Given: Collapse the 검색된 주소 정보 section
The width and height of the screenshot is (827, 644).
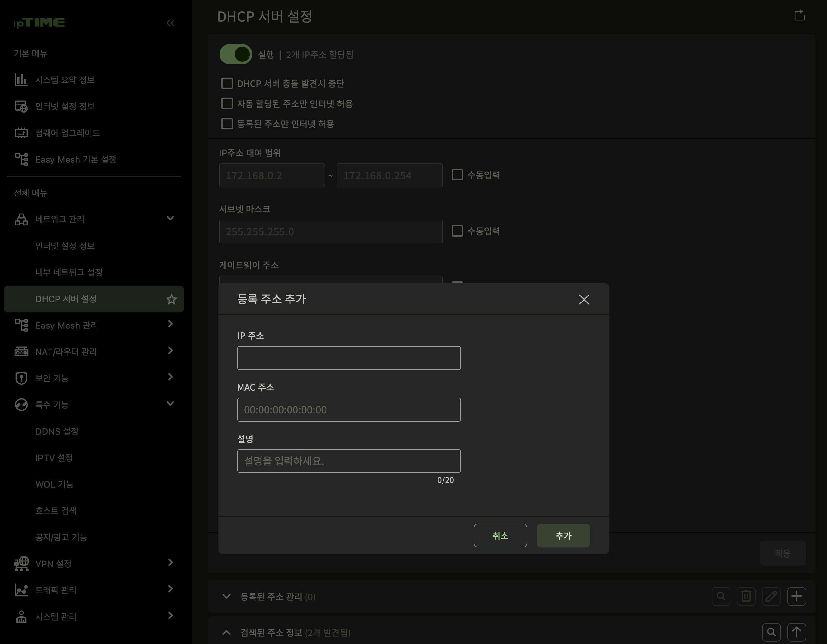Looking at the screenshot, I should (x=226, y=632).
